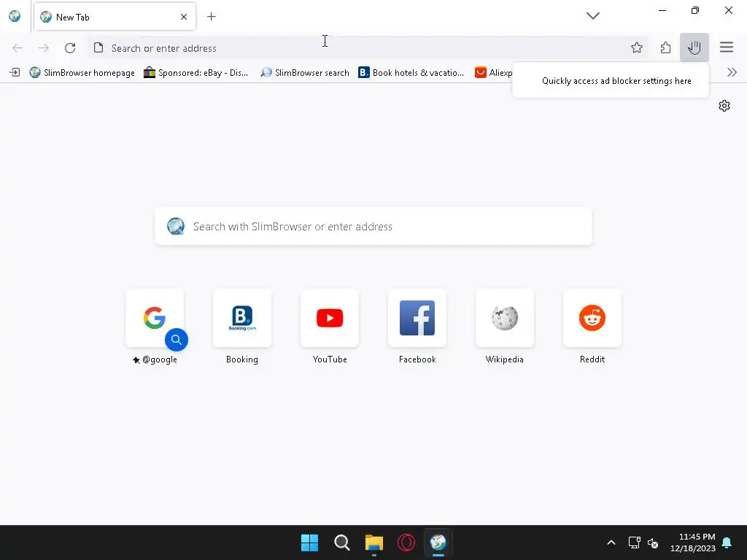
Task: Open Sponsored eBay bookmark
Action: tap(196, 72)
